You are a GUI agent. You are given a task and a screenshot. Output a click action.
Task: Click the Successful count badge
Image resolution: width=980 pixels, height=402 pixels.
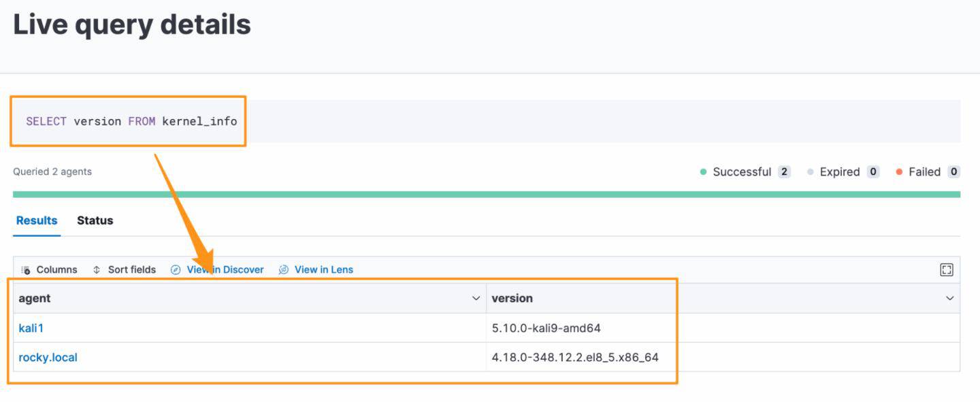(784, 172)
